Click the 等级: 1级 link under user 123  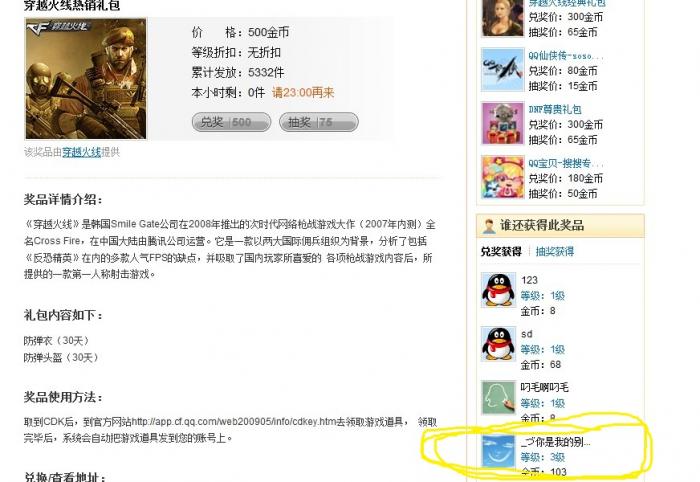542,295
